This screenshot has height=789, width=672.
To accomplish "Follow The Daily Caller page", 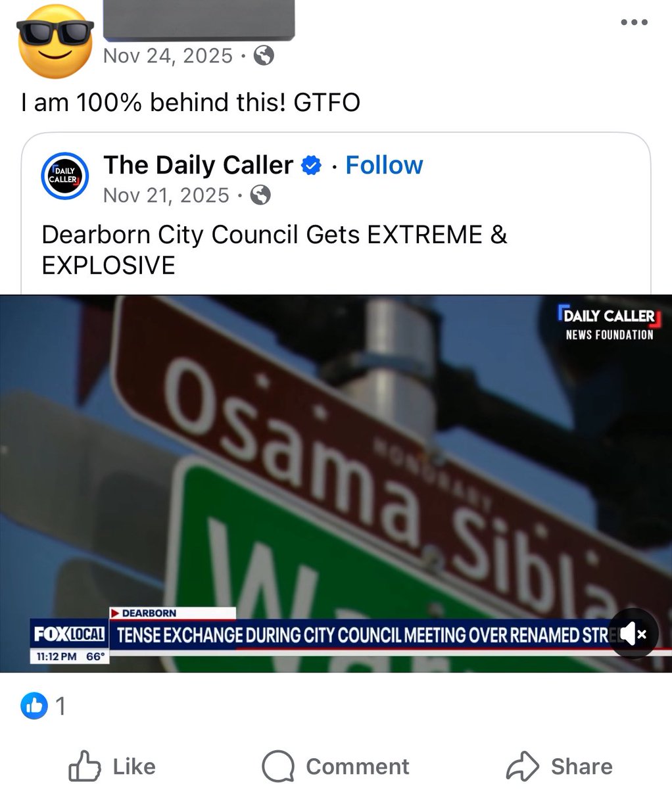I will click(384, 166).
